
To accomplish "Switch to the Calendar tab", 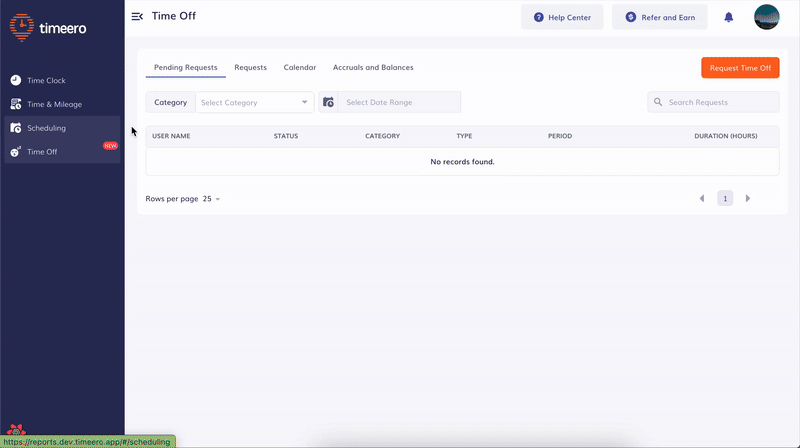I will click(x=300, y=68).
